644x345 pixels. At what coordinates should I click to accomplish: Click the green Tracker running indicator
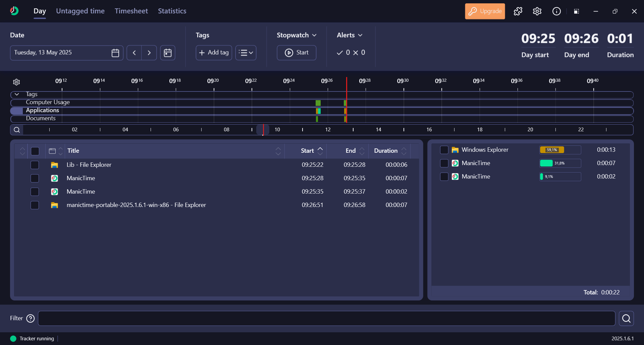[13, 338]
